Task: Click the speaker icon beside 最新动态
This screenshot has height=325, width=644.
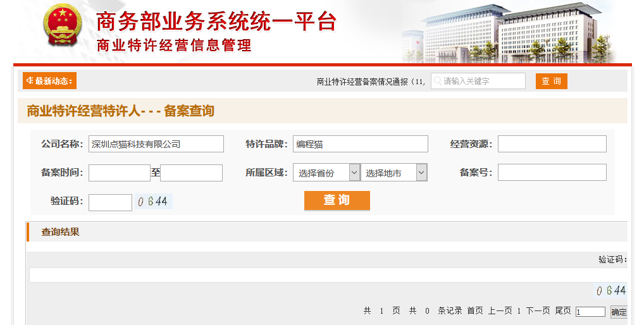Action: tap(30, 80)
